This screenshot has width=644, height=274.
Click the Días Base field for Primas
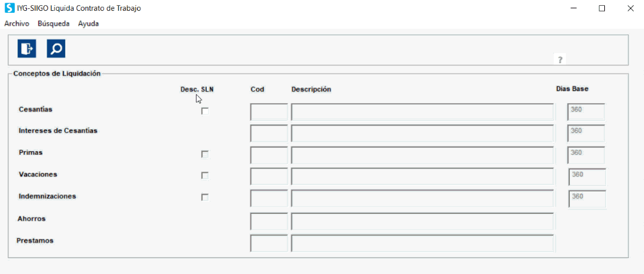pyautogui.click(x=586, y=155)
